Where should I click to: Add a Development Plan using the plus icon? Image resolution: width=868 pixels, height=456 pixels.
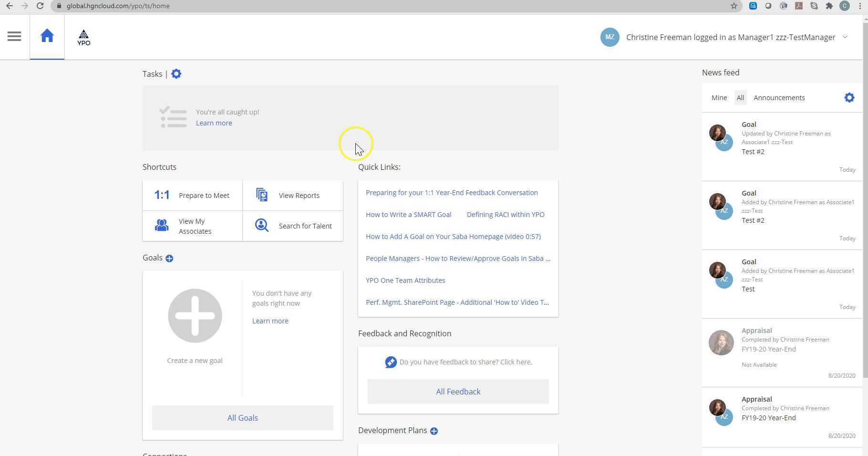tap(434, 431)
